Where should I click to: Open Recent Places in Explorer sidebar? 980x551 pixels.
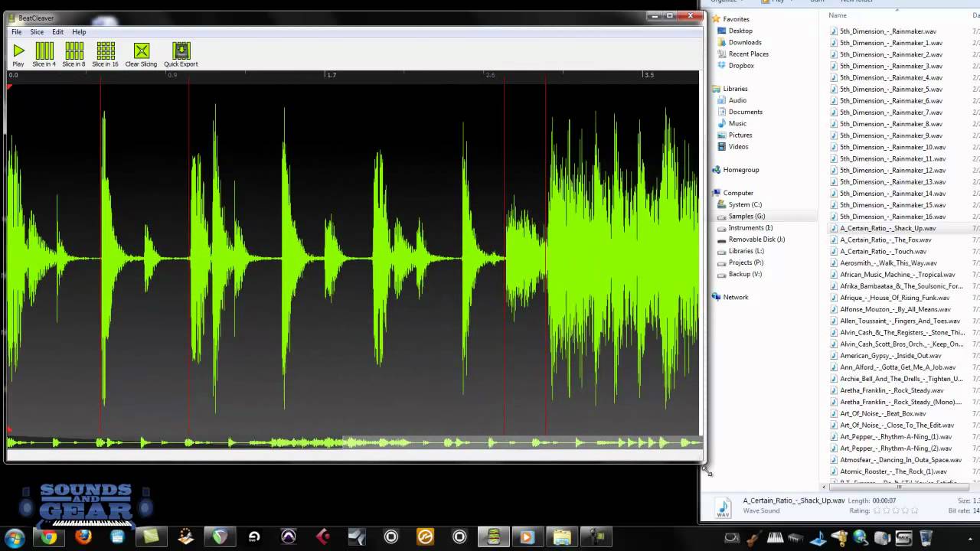point(749,54)
